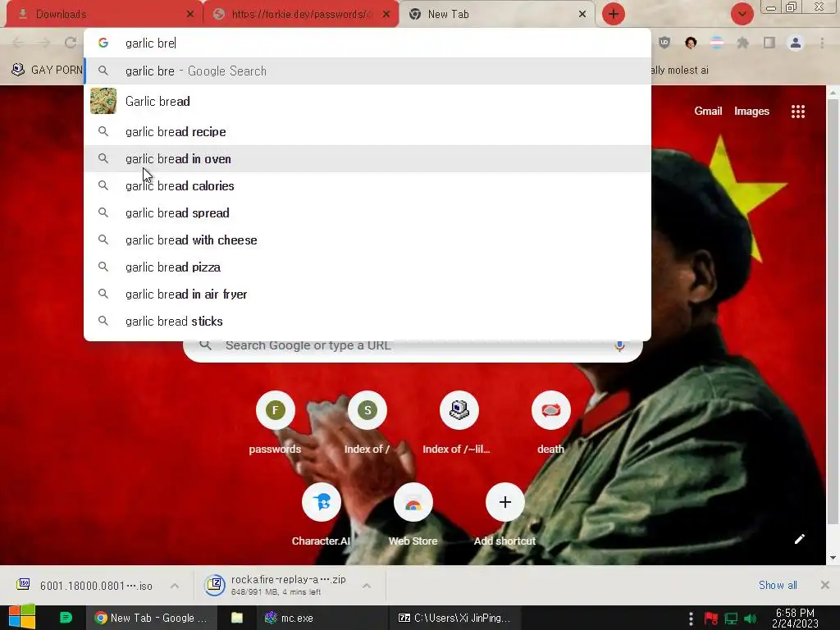Screen dimensions: 840x630
Task: Toggle the side panel icon
Action: tap(769, 43)
